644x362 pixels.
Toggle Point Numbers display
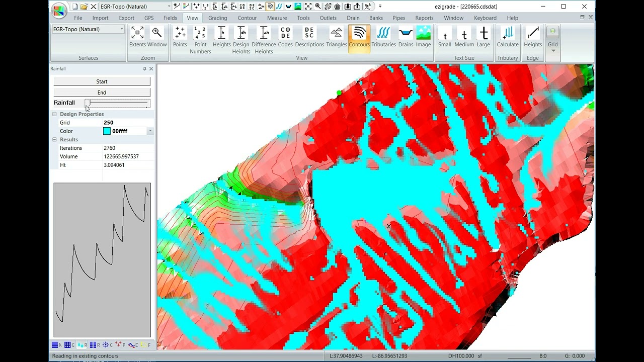200,40
